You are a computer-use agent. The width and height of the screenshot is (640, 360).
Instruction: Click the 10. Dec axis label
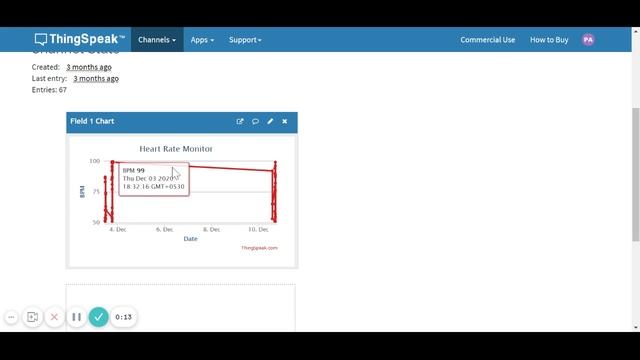tap(258, 229)
